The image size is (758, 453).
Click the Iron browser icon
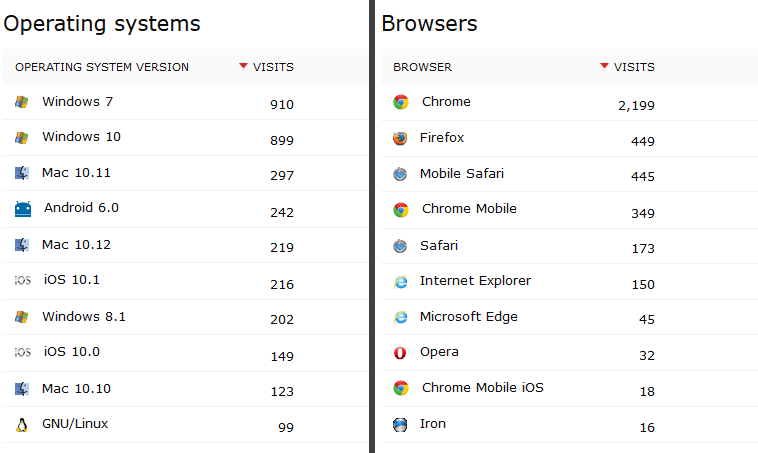[x=401, y=424]
